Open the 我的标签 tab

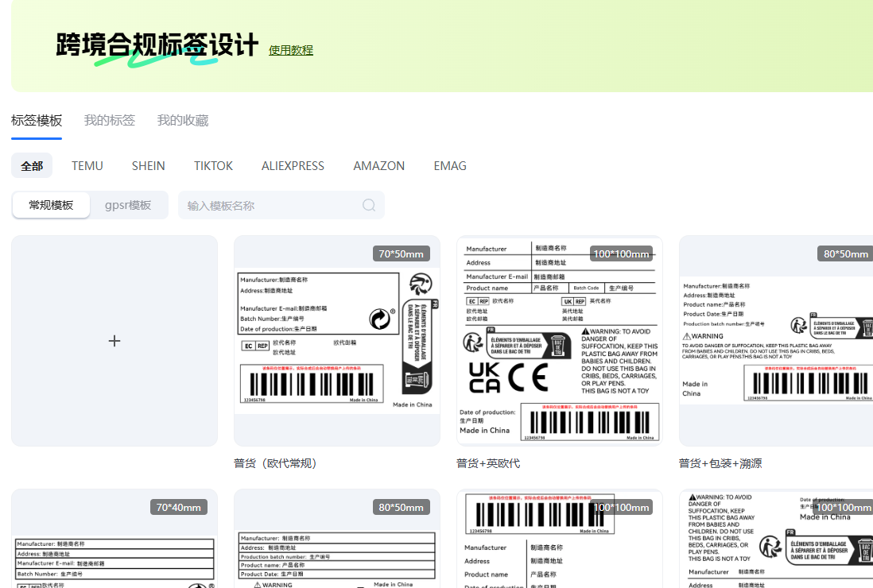tap(110, 121)
